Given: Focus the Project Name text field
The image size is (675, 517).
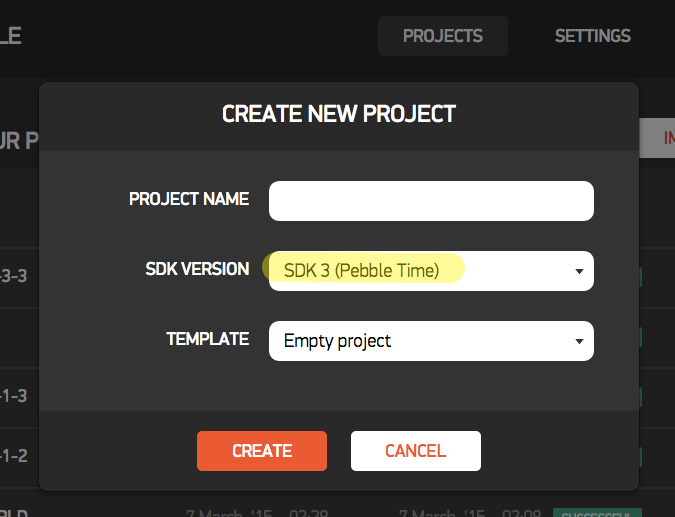Looking at the screenshot, I should click(431, 200).
